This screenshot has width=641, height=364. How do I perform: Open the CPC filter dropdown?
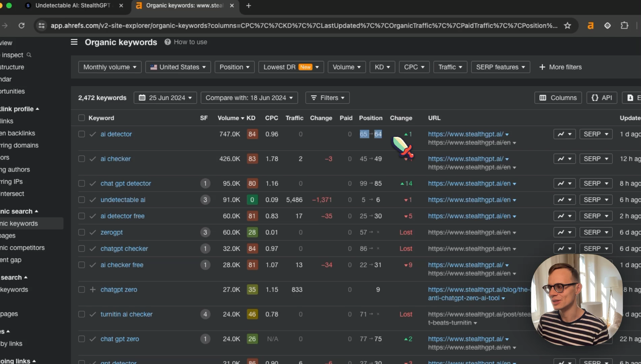pos(414,67)
